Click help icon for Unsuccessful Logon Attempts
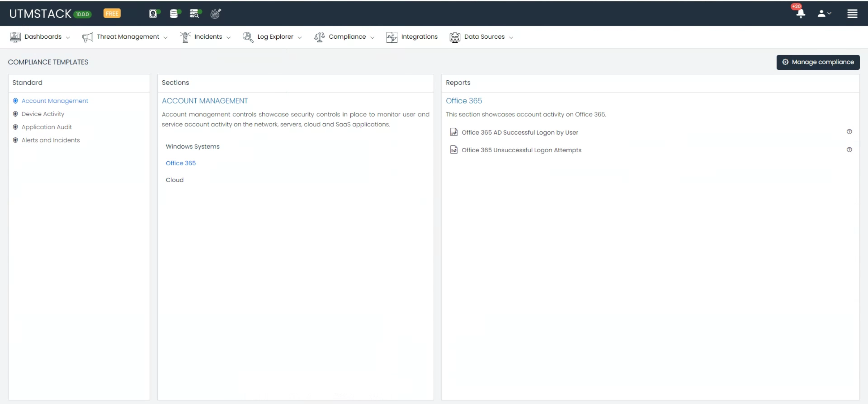Viewport: 868px width, 404px height. click(849, 150)
